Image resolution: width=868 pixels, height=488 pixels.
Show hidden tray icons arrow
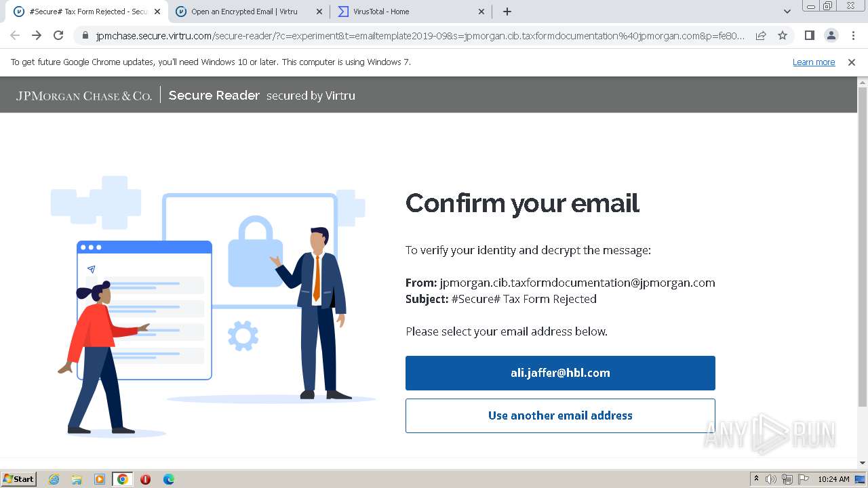pos(757,479)
